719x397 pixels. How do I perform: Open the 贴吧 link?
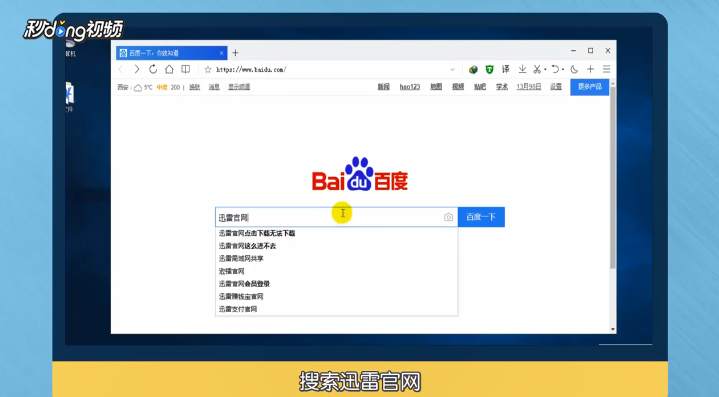click(x=480, y=87)
